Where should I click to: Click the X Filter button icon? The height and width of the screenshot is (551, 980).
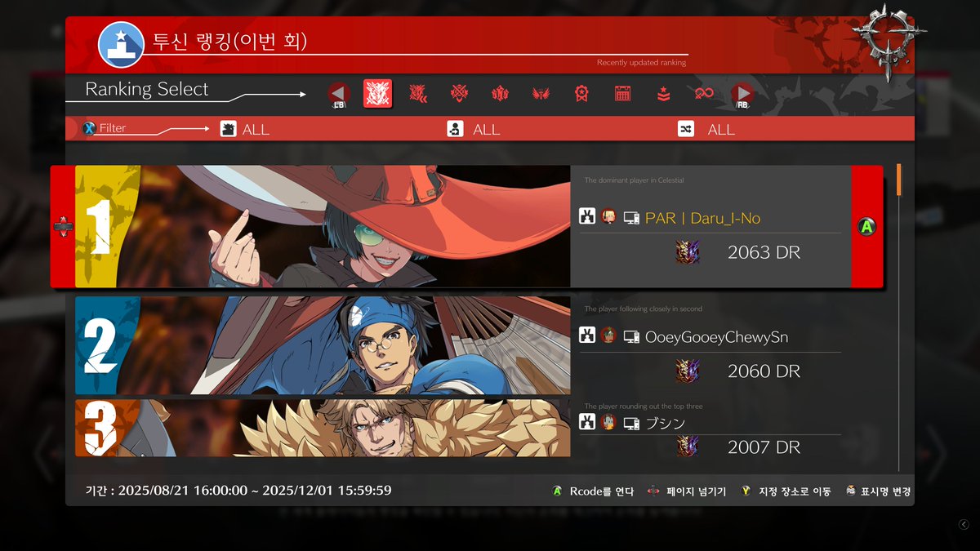pos(89,128)
